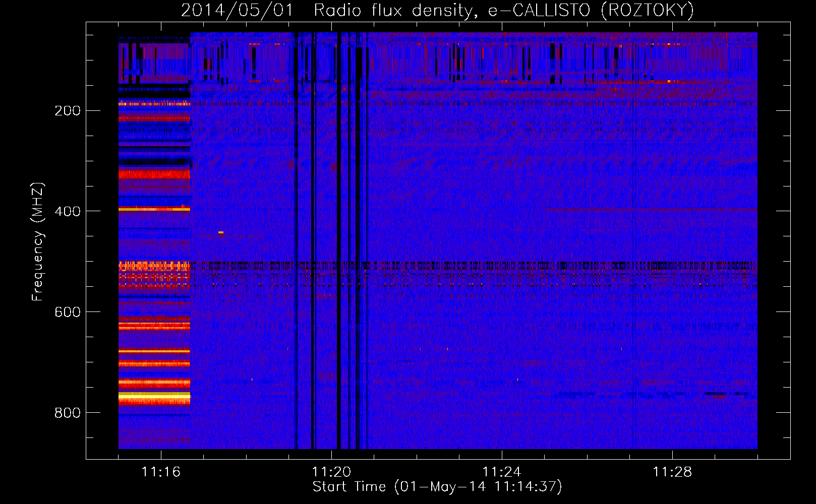
Task: Click the 11:28 time tick label
Action: pos(672,472)
